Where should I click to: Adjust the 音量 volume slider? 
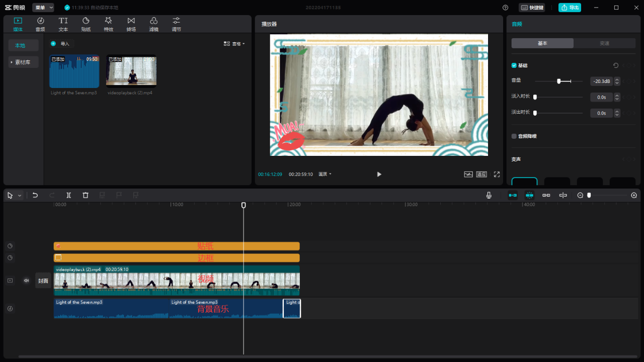558,81
